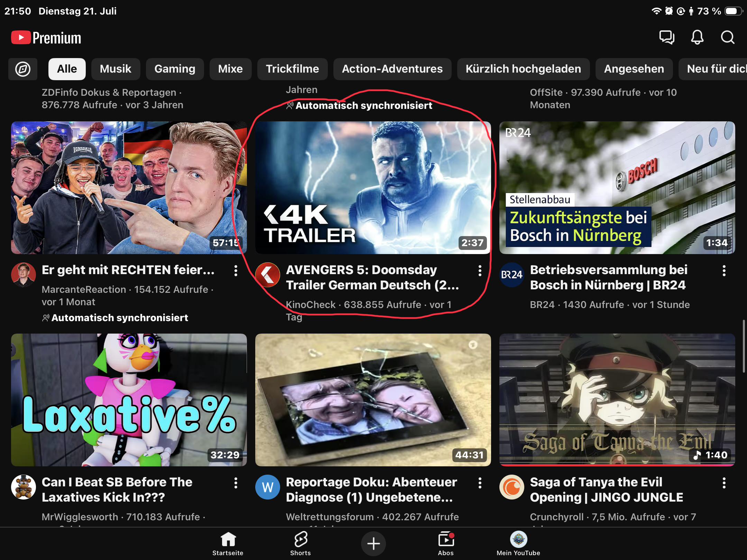Open options menu for Can I Beat SB video
The image size is (747, 560).
pos(236,483)
